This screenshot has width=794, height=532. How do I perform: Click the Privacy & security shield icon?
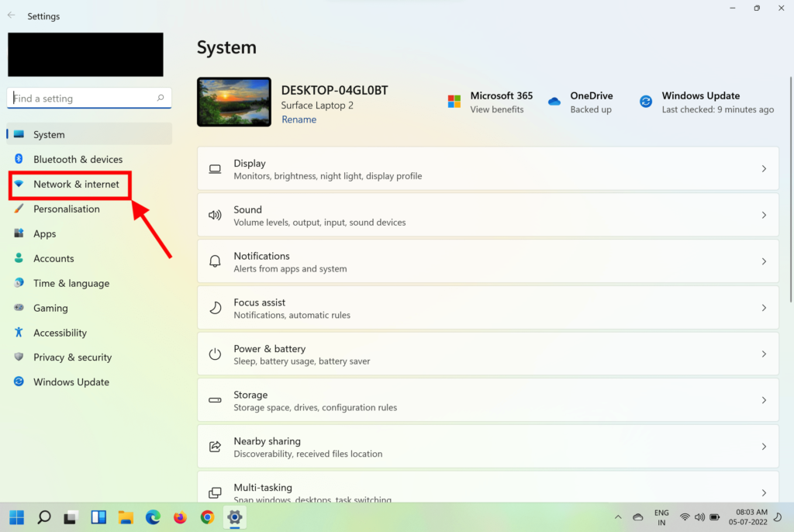coord(19,358)
